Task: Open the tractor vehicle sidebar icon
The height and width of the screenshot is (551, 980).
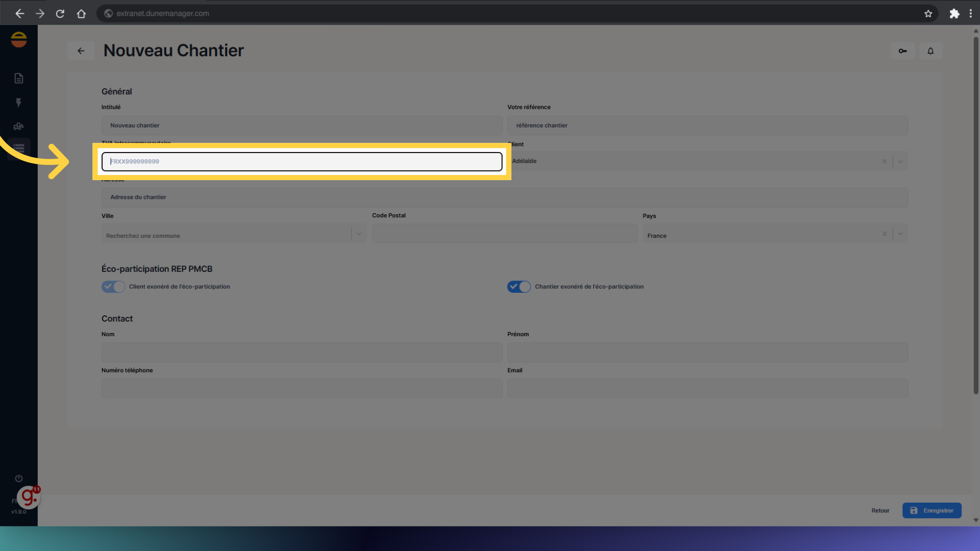Action: pyautogui.click(x=19, y=126)
